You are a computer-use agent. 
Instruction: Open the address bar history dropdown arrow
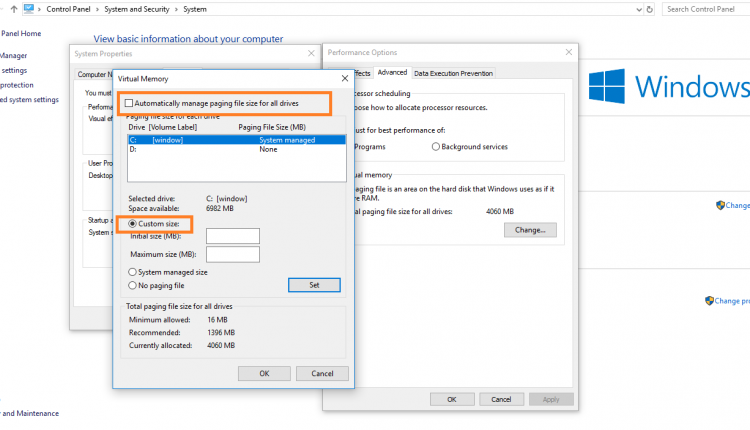click(639, 9)
